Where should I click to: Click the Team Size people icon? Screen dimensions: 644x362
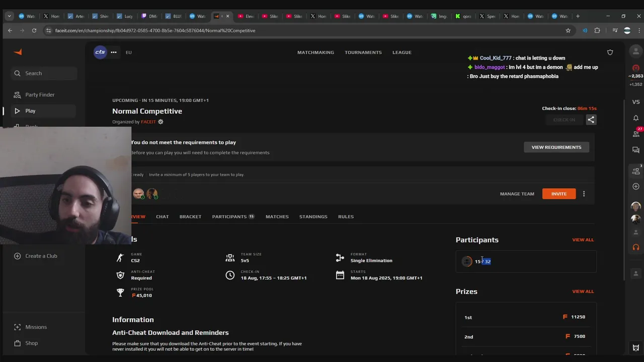click(x=230, y=257)
